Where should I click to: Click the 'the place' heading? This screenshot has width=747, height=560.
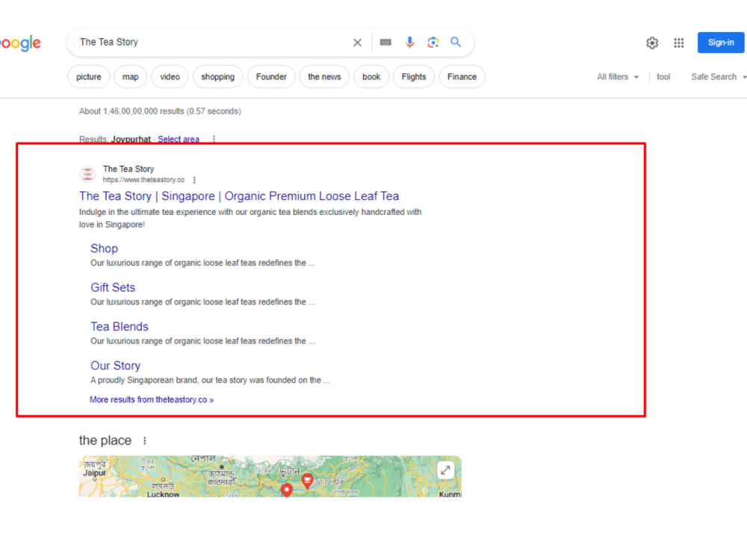pos(105,441)
